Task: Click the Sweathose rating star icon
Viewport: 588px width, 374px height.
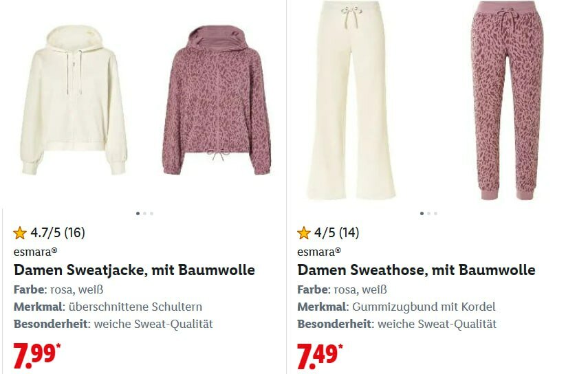Action: (x=303, y=233)
